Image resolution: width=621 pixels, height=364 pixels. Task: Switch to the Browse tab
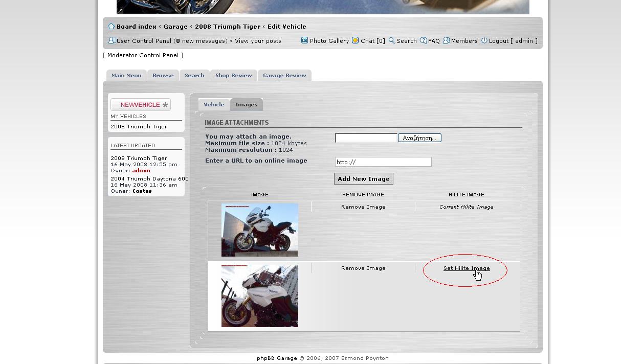tap(163, 75)
